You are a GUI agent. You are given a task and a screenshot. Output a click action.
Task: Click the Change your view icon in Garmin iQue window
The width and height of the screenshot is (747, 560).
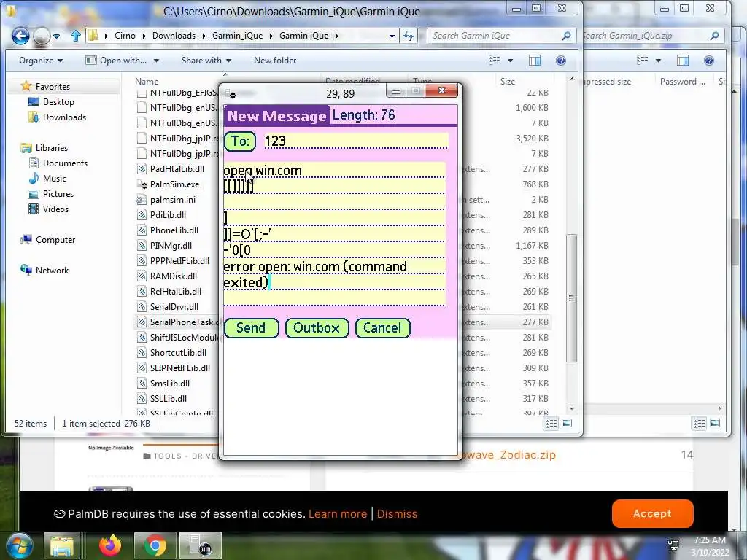[x=495, y=61]
